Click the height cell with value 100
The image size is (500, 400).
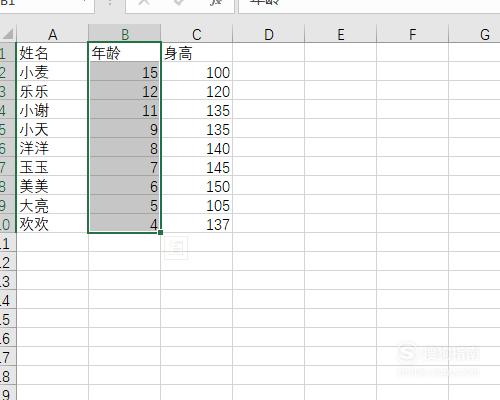[197, 72]
